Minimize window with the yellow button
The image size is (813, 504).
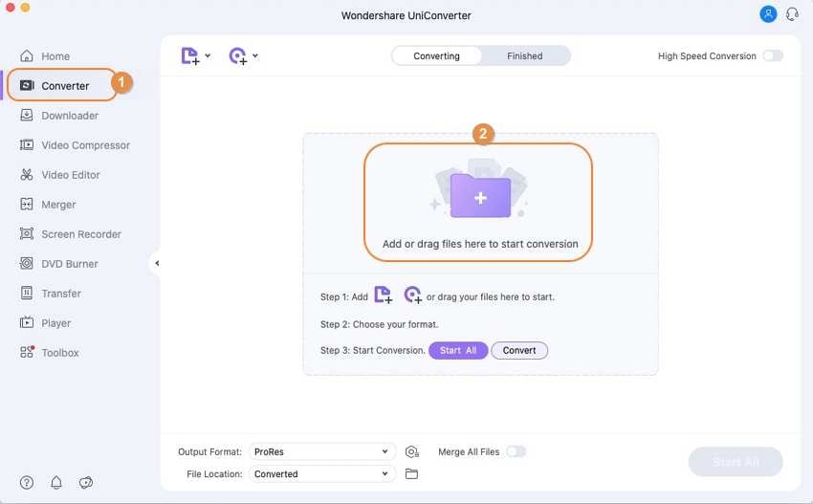click(x=25, y=8)
